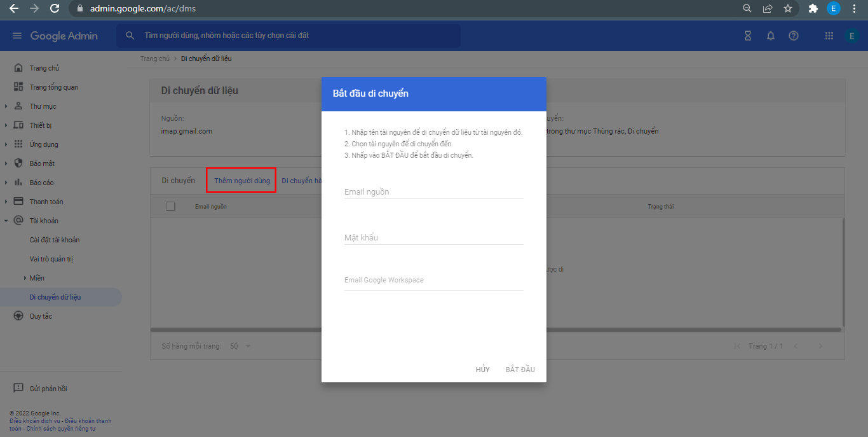
Task: Bookmark this page with star icon
Action: click(x=788, y=9)
